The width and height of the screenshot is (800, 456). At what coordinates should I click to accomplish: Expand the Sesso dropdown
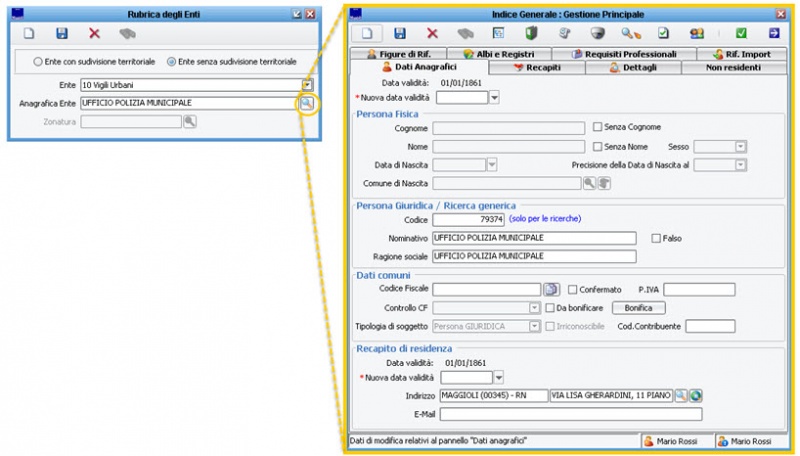pyautogui.click(x=741, y=146)
